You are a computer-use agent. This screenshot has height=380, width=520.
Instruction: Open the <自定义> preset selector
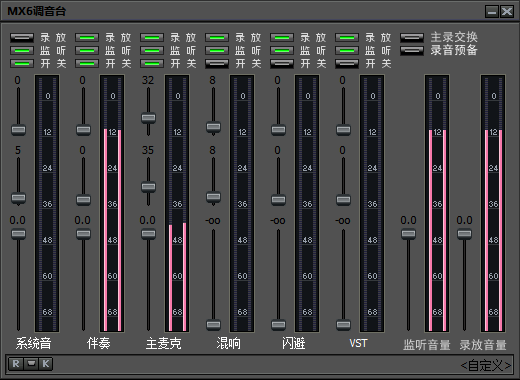point(486,366)
